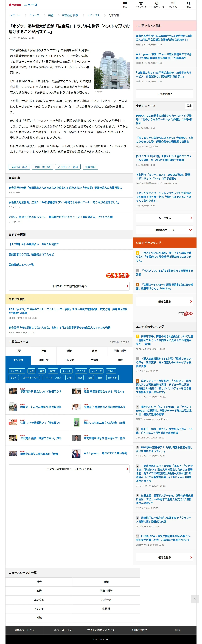This screenshot has width=202, height=644.
Task: Open related article 有吉弘行が苦言「島田紳助さんだったら
Action: (65, 188)
